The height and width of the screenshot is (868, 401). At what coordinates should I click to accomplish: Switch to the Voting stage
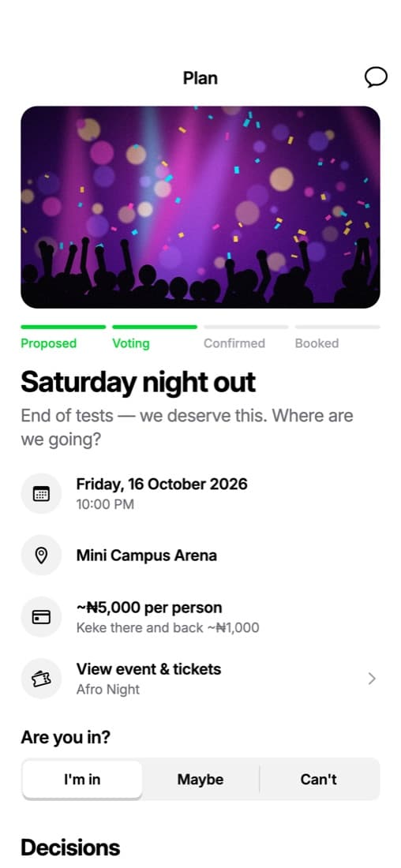point(131,343)
